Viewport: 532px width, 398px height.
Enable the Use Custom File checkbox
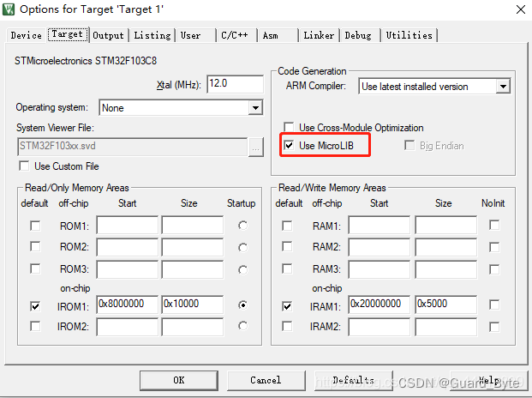point(25,166)
